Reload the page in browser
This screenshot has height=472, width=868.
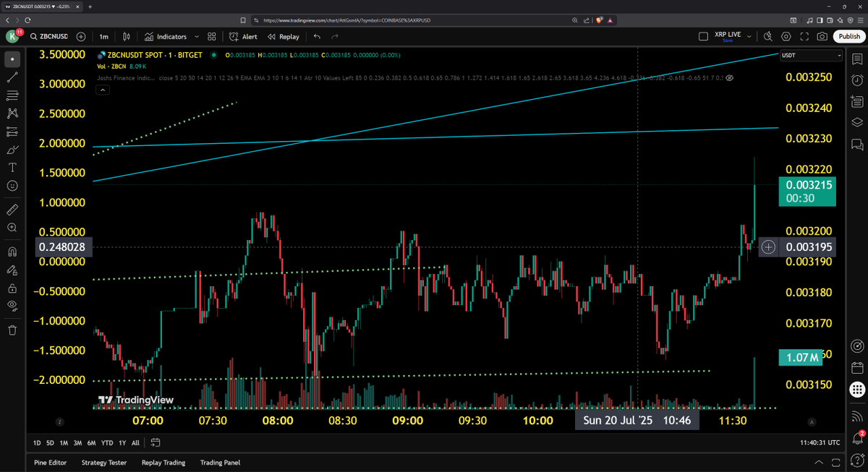[x=28, y=20]
